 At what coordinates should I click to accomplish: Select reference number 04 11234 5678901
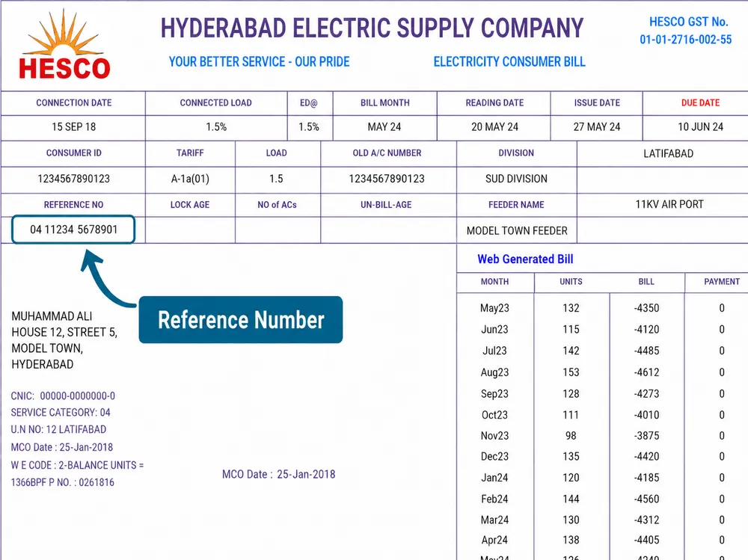point(73,230)
